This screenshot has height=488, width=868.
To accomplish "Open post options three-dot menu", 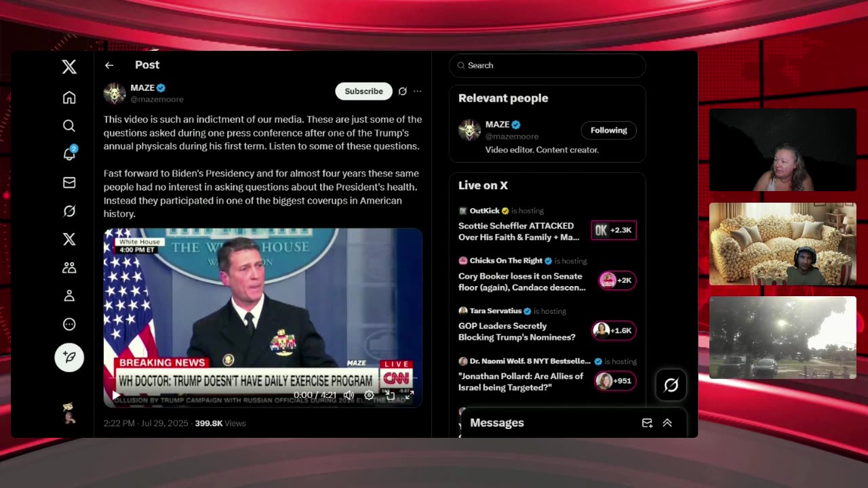I will coord(418,91).
